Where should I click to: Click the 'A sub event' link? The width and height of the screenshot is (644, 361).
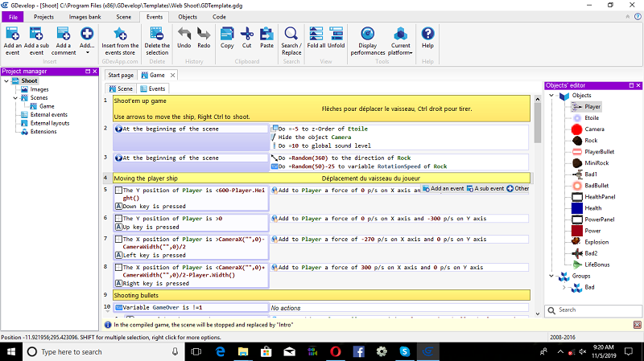488,188
